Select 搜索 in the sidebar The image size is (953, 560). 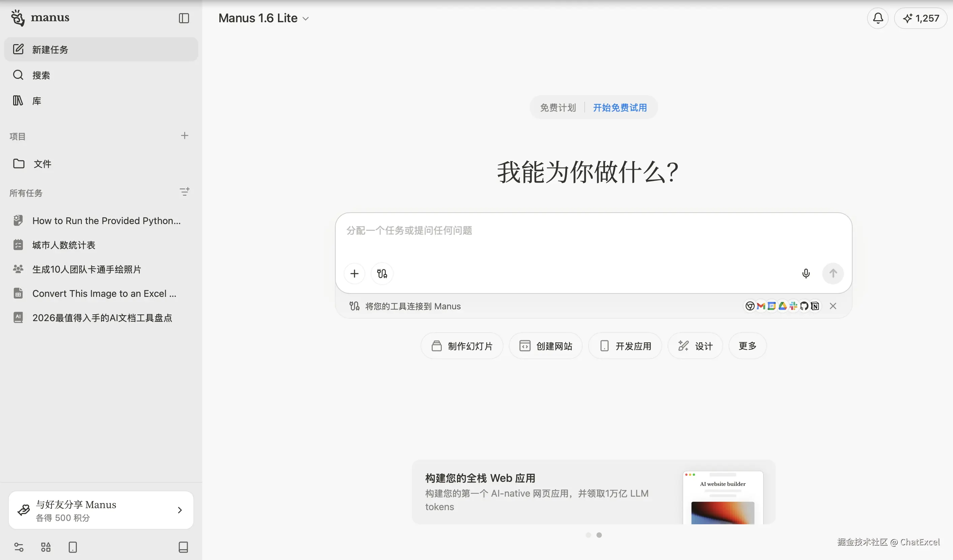(41, 75)
